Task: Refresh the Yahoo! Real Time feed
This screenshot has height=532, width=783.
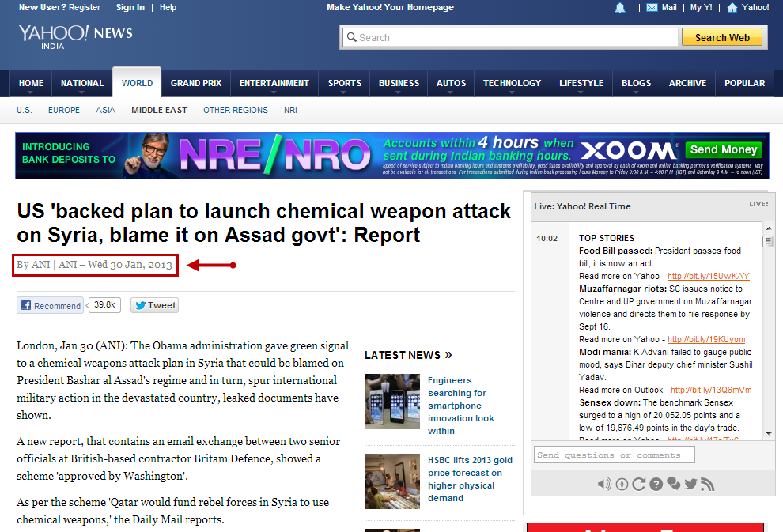Action: tap(639, 484)
